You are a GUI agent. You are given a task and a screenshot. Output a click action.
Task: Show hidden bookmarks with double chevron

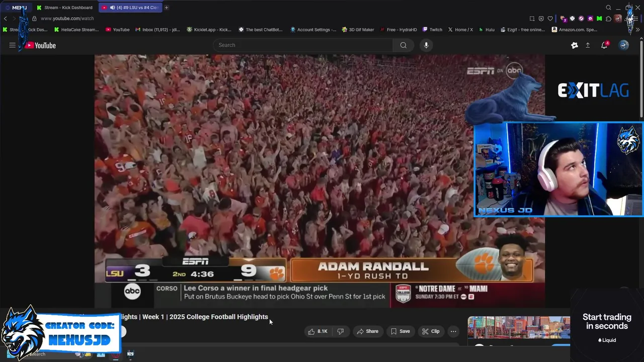637,30
